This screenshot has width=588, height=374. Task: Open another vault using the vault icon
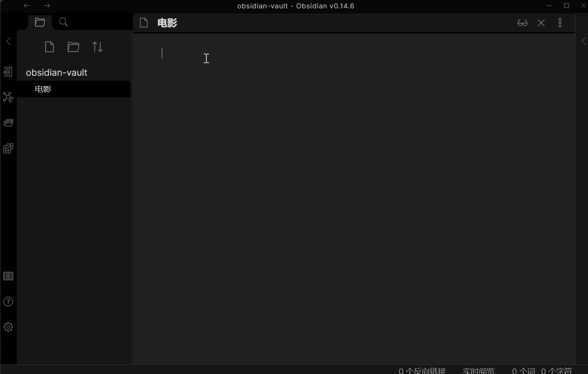8,276
